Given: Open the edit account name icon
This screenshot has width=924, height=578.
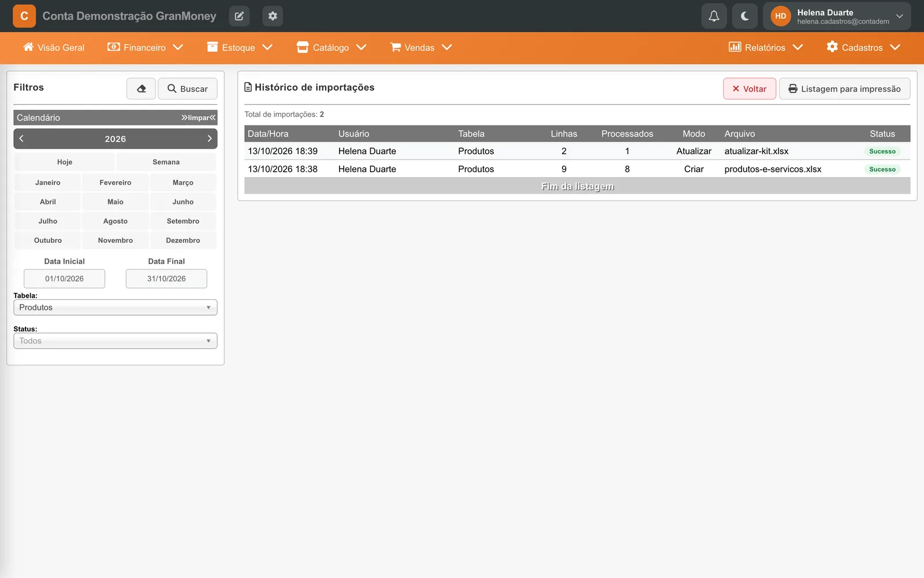Looking at the screenshot, I should (239, 16).
